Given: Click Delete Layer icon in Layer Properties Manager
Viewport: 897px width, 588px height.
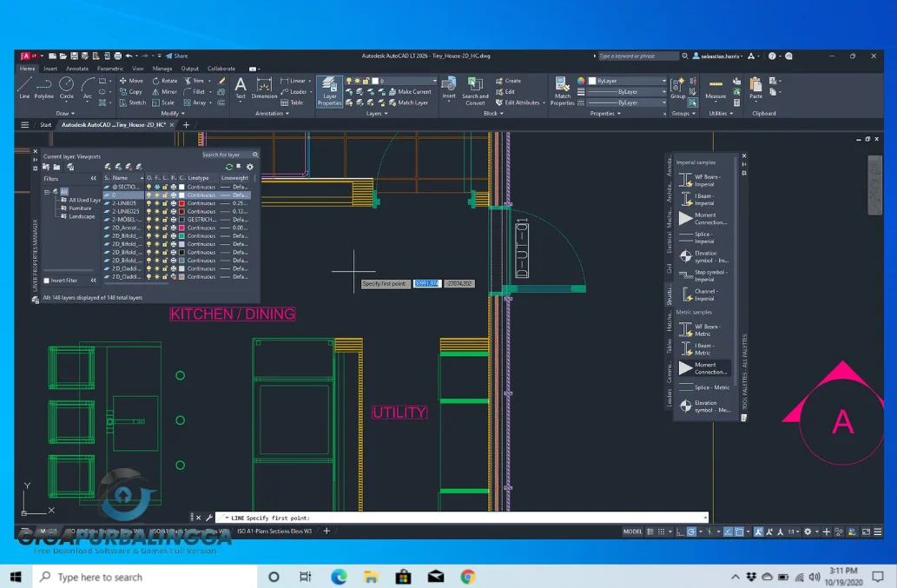Looking at the screenshot, I should point(129,167).
